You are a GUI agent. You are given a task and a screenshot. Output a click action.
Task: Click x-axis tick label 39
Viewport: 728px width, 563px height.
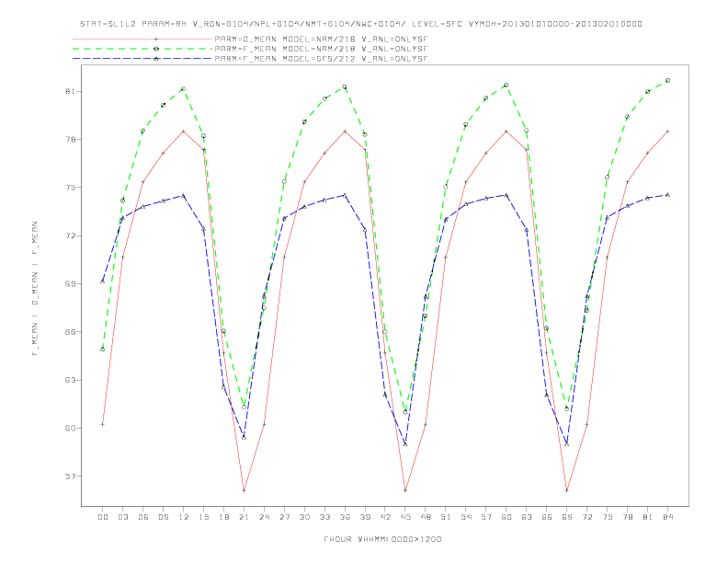coord(365,517)
